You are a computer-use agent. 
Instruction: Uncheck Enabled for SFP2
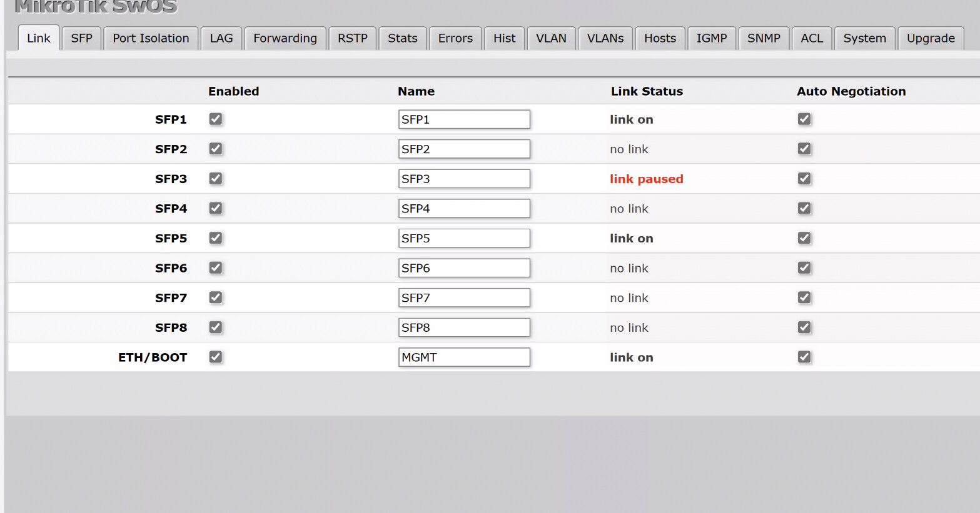[216, 149]
